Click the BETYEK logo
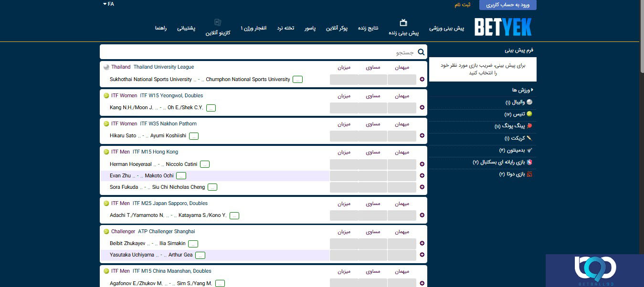The width and height of the screenshot is (644, 287). tap(503, 27)
